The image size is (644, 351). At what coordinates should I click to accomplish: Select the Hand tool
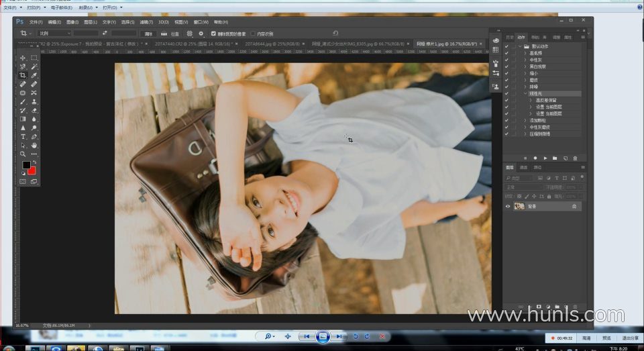(34, 146)
